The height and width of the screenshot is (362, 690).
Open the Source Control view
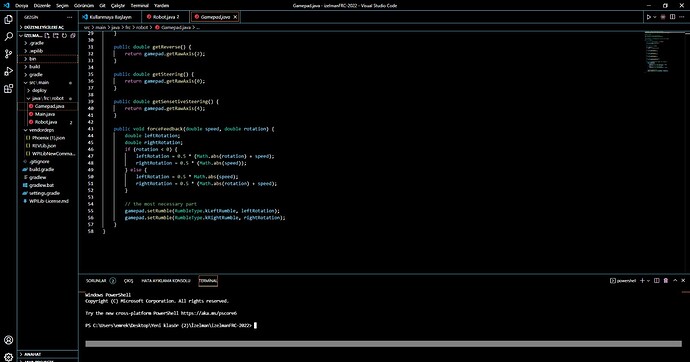8,54
